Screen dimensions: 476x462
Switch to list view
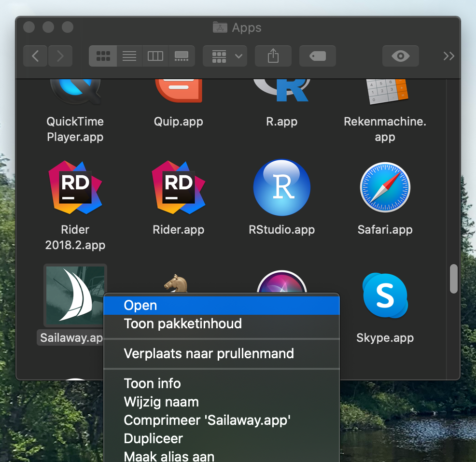click(129, 56)
